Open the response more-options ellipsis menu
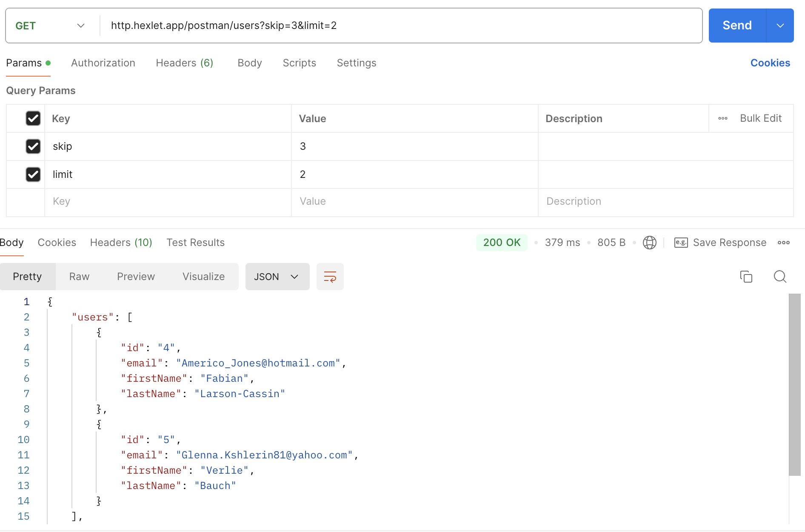The image size is (805, 532). (783, 243)
